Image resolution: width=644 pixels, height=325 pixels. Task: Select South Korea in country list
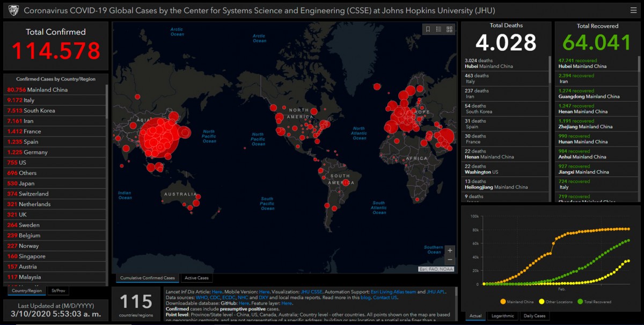[55, 111]
